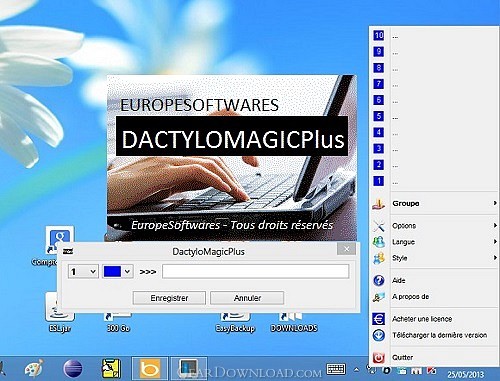Open the Google desktop shortcut icon

pos(59,240)
